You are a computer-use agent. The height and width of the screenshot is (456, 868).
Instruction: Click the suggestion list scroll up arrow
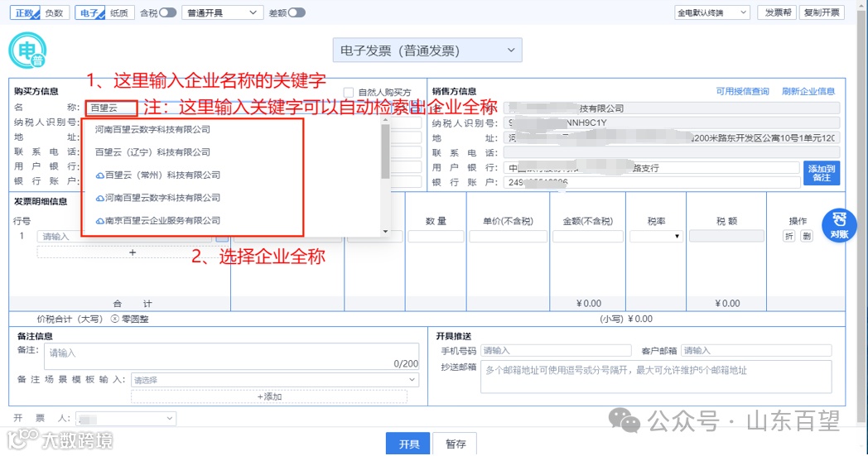(x=385, y=119)
